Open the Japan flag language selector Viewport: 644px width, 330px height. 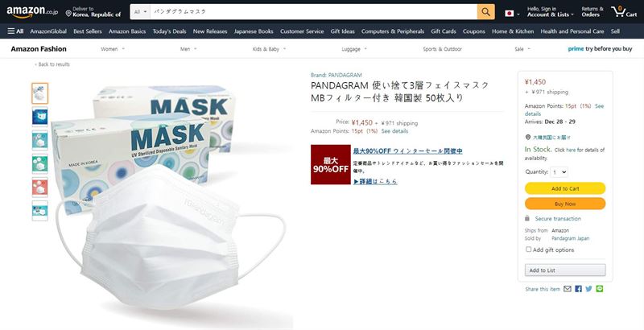point(512,14)
